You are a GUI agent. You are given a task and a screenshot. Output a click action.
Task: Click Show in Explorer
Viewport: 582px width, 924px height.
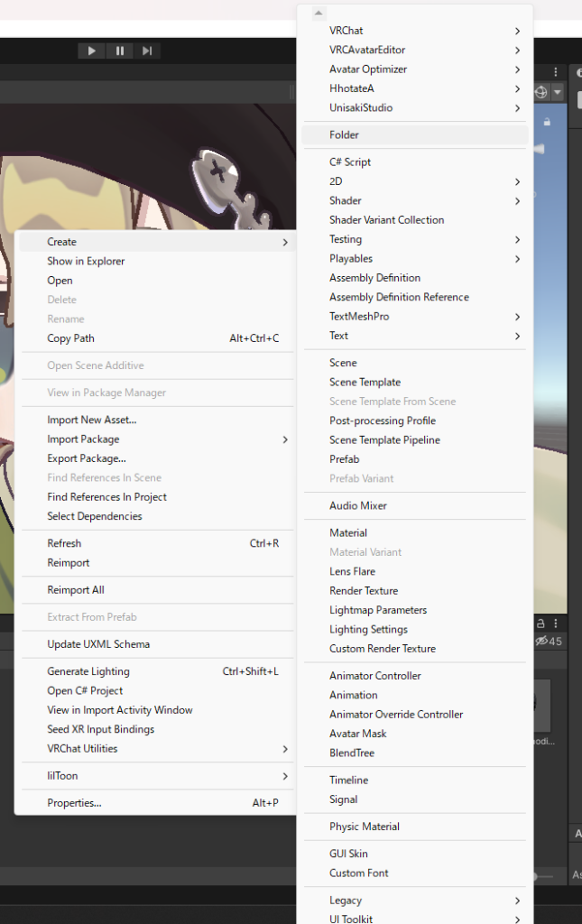click(86, 262)
